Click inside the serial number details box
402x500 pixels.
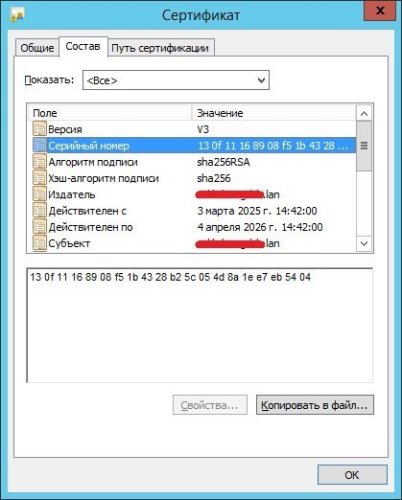[x=199, y=325]
